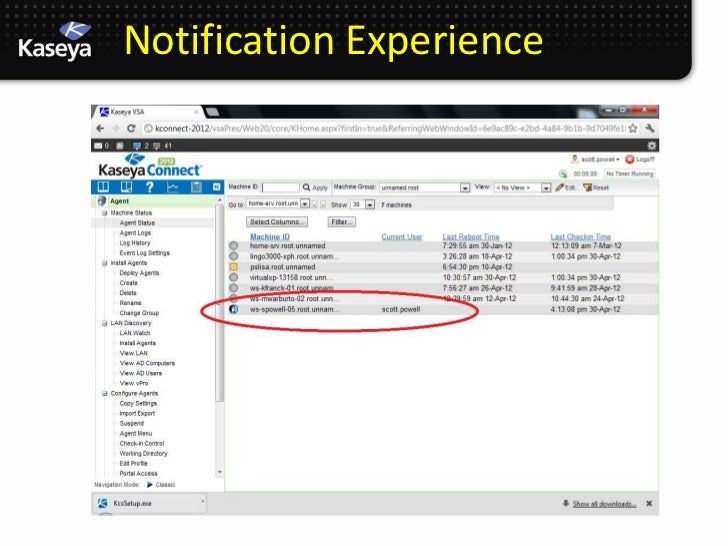728x546 pixels.
Task: Click the timer icon beside 00:00:00
Action: (x=563, y=174)
